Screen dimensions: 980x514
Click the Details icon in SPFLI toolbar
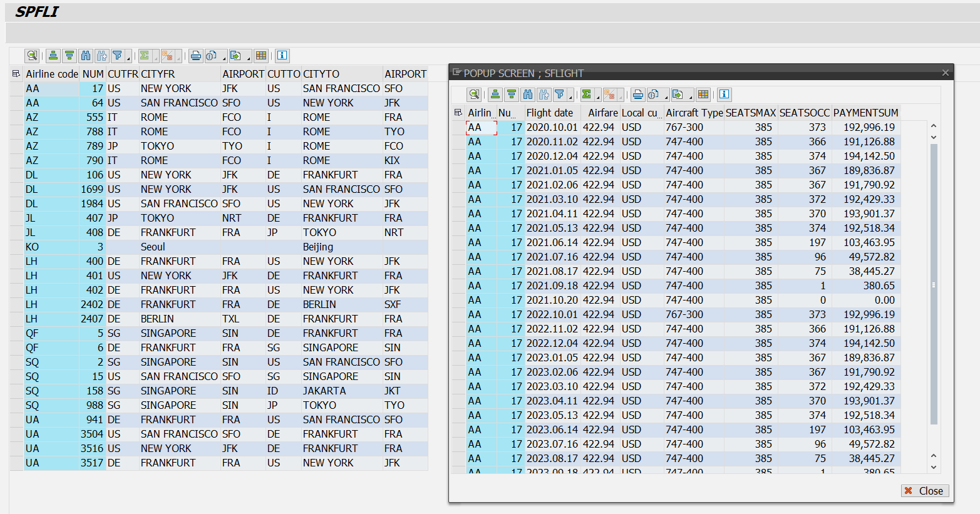[x=32, y=56]
